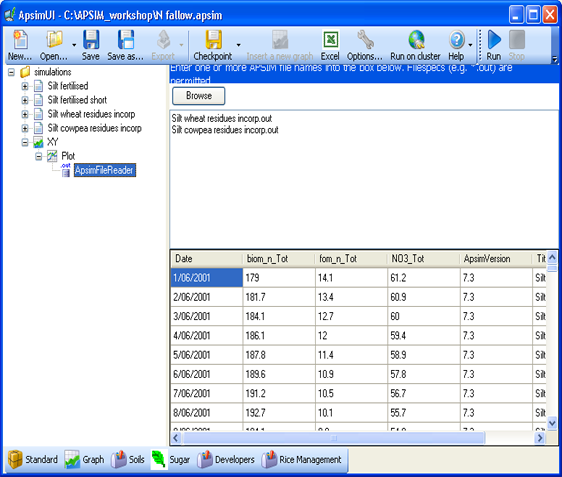Screen dimensions: 562x477
Task: Click the biom_n_Tot column header
Action: pyautogui.click(x=279, y=259)
